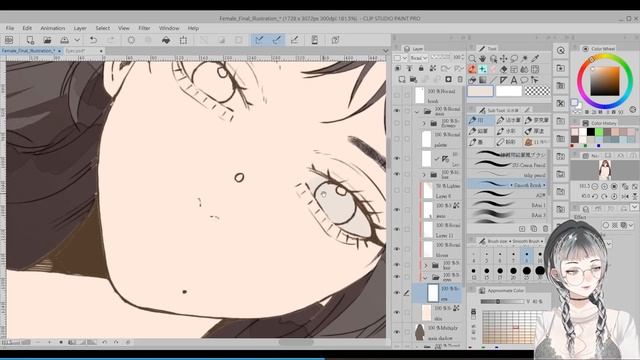
Task: Show the palette layer
Action: [x=397, y=139]
